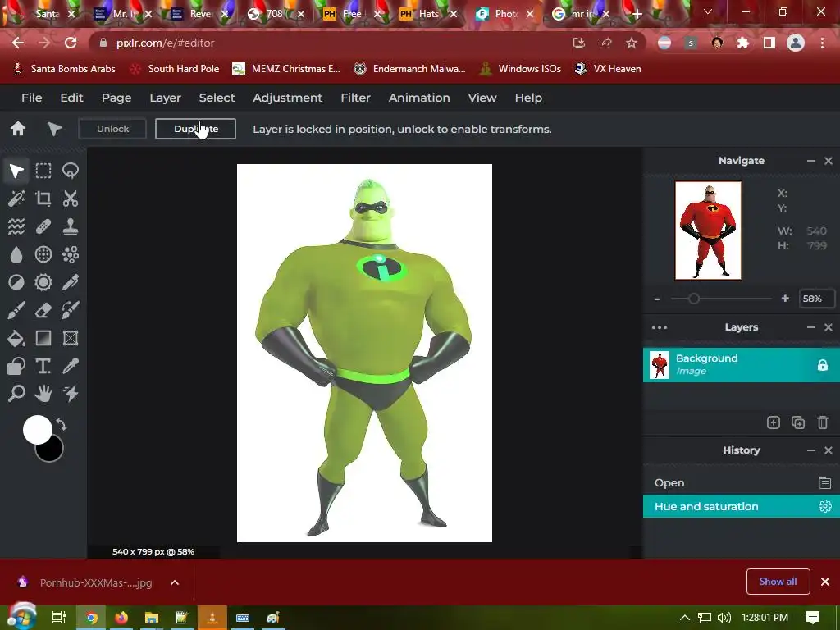
Task: Click the Navigate zoom slider handle
Action: pos(694,299)
